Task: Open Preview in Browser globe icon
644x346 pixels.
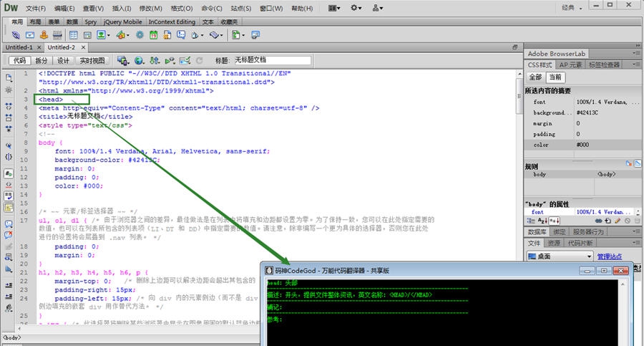Action: point(139,61)
